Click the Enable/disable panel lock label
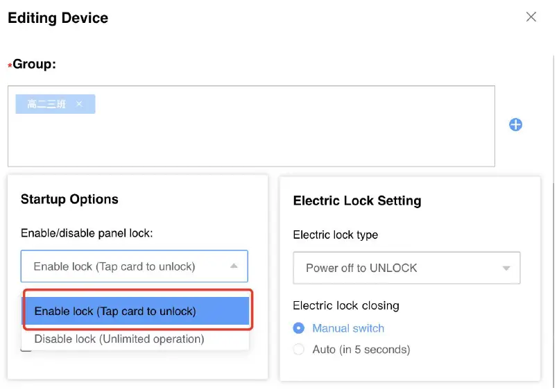Screen dimensions: 559x392 [x=87, y=233]
